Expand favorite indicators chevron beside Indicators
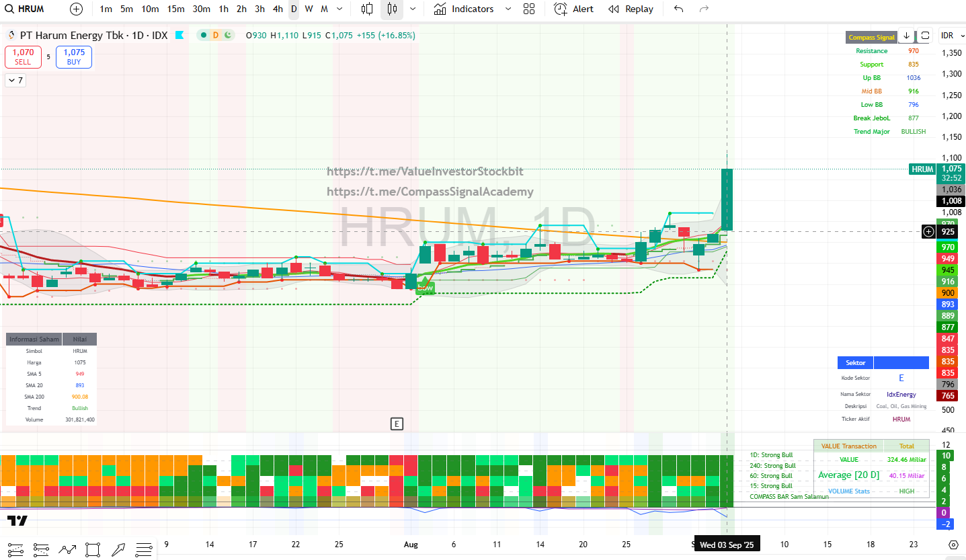This screenshot has width=966, height=560. click(x=508, y=9)
